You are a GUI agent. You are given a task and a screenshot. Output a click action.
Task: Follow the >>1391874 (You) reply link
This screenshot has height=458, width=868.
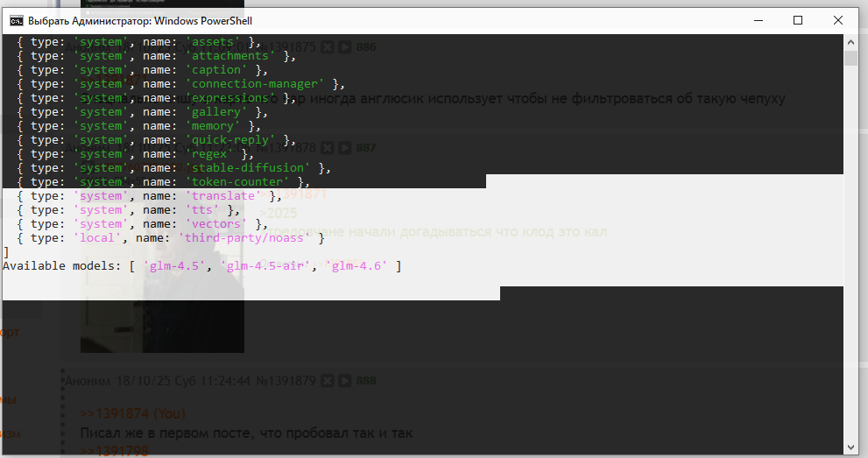tap(133, 413)
